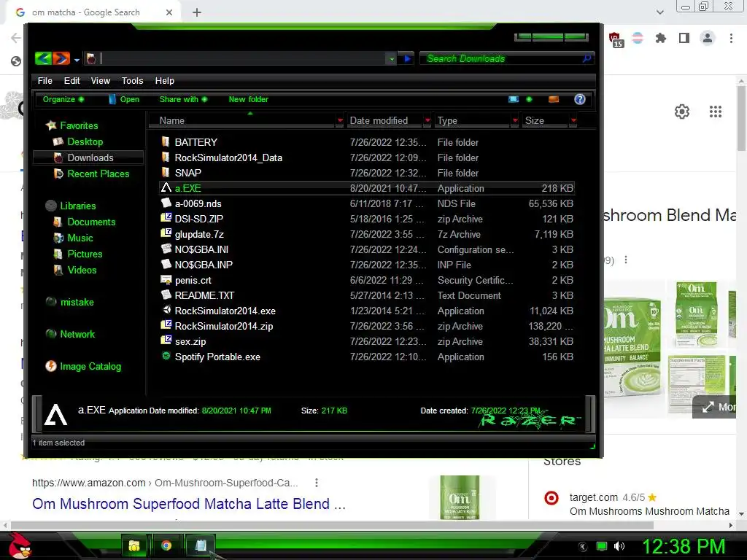The image size is (747, 560).
Task: Open the recent locations dropdown arrow
Action: [77, 60]
